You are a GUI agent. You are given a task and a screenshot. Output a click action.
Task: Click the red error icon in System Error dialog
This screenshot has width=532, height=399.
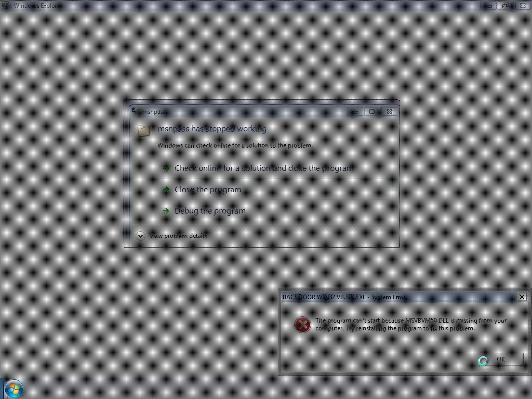coord(303,324)
